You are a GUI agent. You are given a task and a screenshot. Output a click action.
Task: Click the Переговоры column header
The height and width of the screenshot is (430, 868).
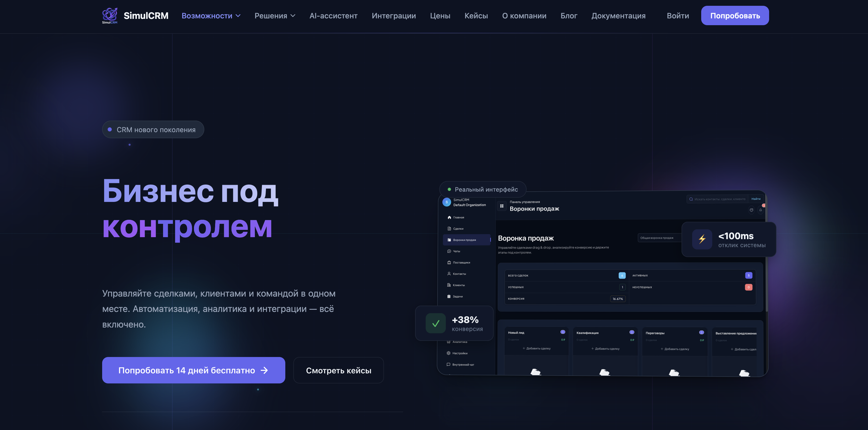655,333
